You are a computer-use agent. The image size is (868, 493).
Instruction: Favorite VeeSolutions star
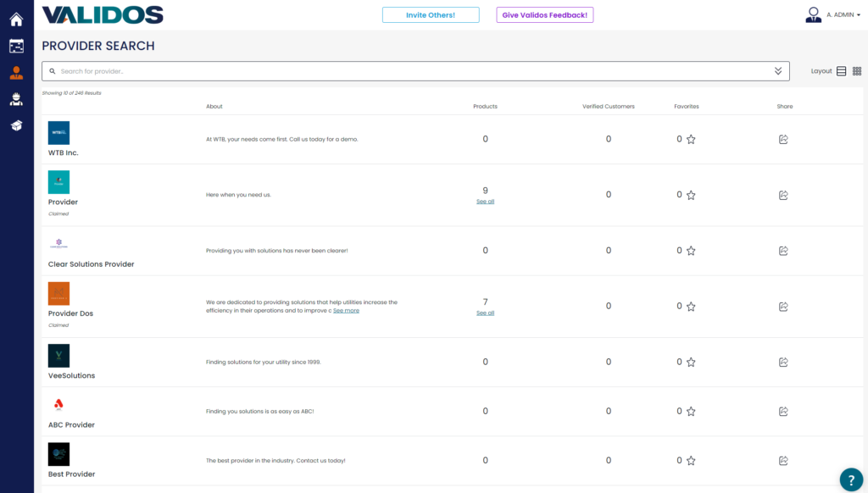pos(691,363)
